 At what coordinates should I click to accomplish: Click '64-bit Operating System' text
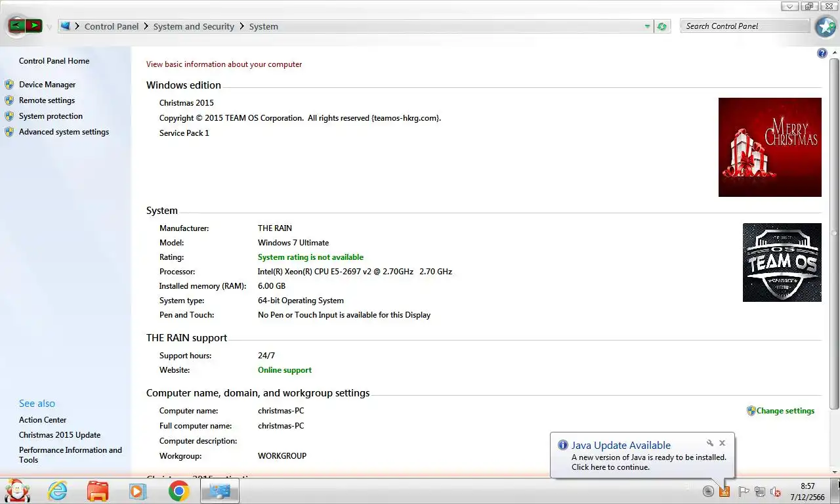point(301,301)
